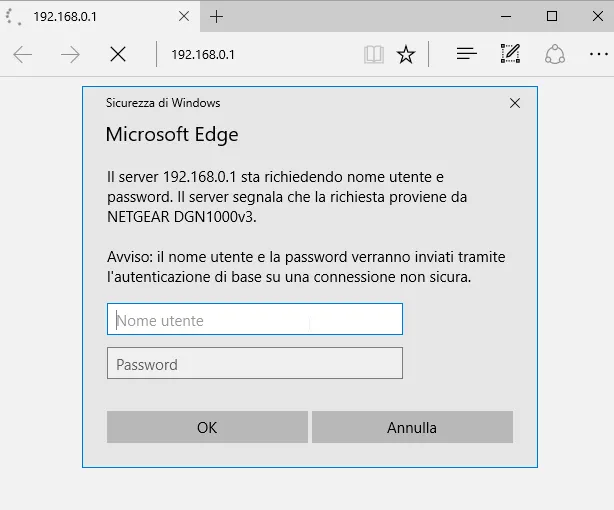
Task: Focus the Nome utente field
Action: [254, 320]
